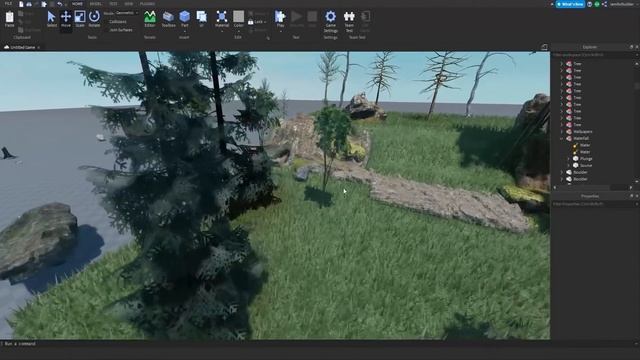The image size is (640, 360).
Task: Select the Source item in Explorer
Action: (586, 165)
